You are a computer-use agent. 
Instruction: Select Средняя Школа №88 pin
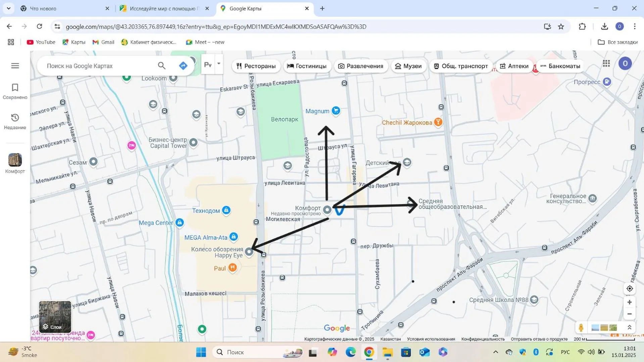click(534, 300)
